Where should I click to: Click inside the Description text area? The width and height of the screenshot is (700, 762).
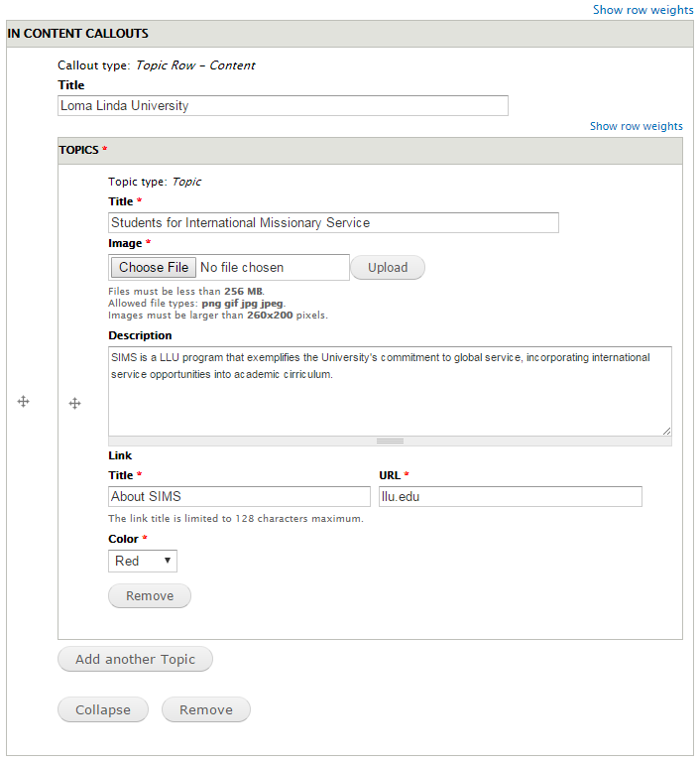pos(390,392)
